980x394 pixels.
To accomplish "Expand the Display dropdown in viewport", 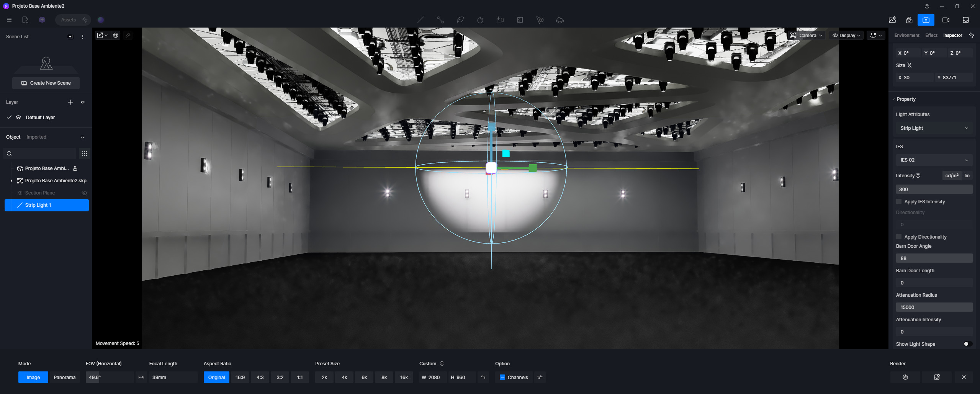I will [846, 35].
